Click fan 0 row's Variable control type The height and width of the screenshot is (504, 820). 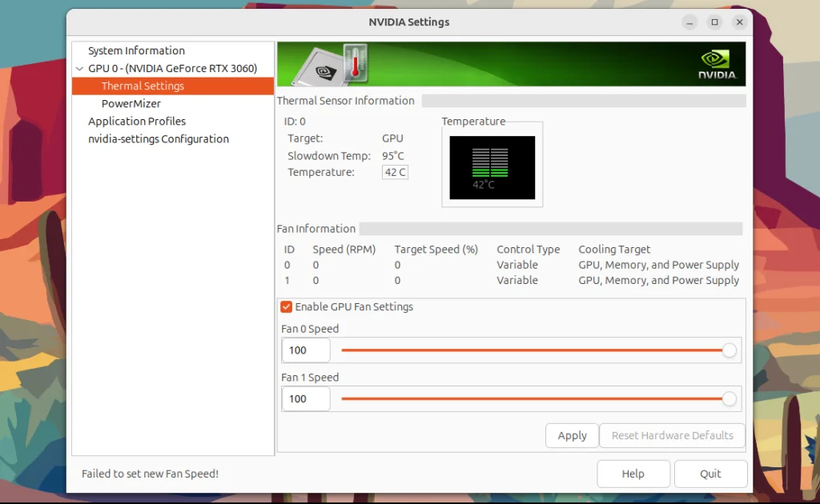click(x=517, y=265)
